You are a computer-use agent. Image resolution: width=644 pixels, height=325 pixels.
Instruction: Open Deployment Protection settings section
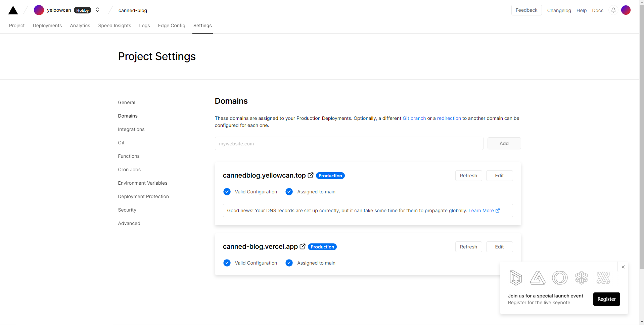pyautogui.click(x=143, y=196)
